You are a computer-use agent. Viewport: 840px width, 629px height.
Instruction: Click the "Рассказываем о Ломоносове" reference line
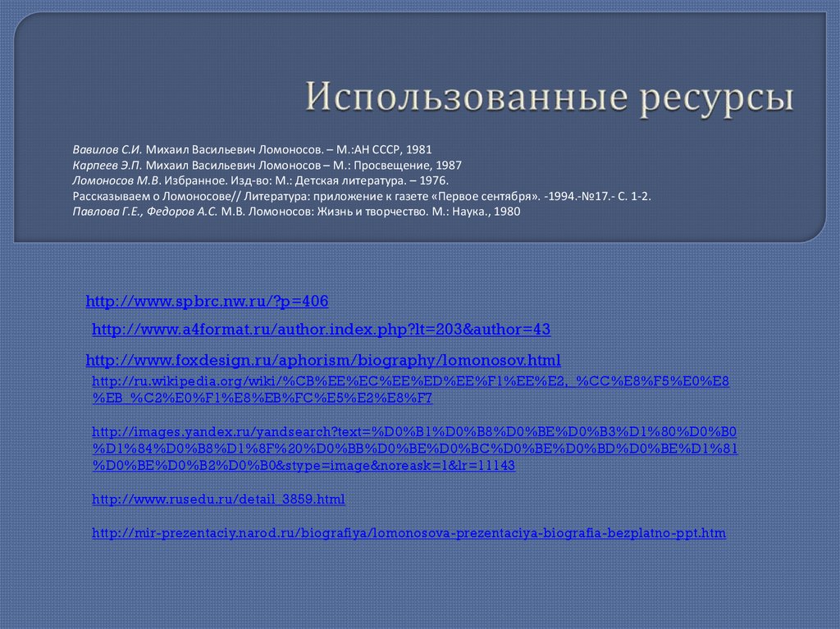[362, 196]
